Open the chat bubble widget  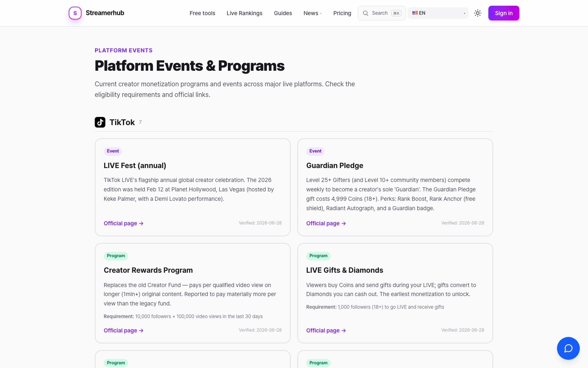coord(568,348)
